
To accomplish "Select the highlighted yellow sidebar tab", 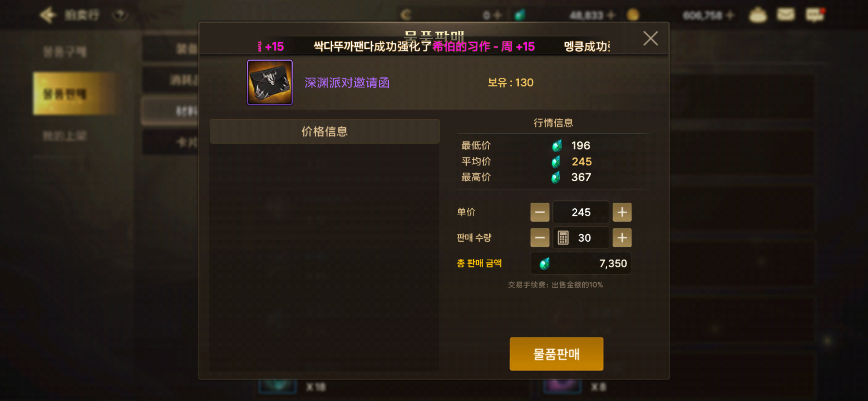I will pos(74,94).
